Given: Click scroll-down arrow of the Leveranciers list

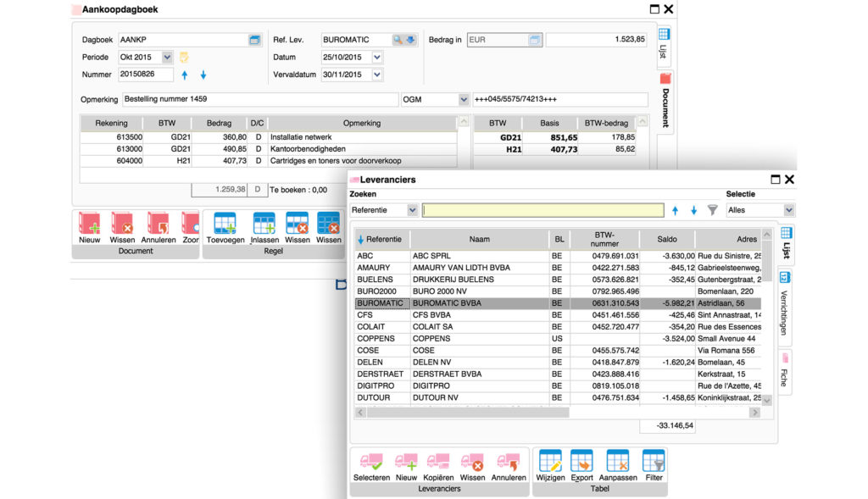Looking at the screenshot, I should pos(766,400).
